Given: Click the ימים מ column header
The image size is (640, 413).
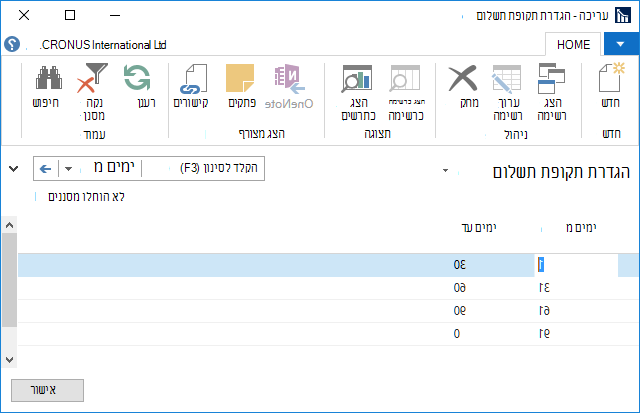Looking at the screenshot, I should tap(580, 228).
